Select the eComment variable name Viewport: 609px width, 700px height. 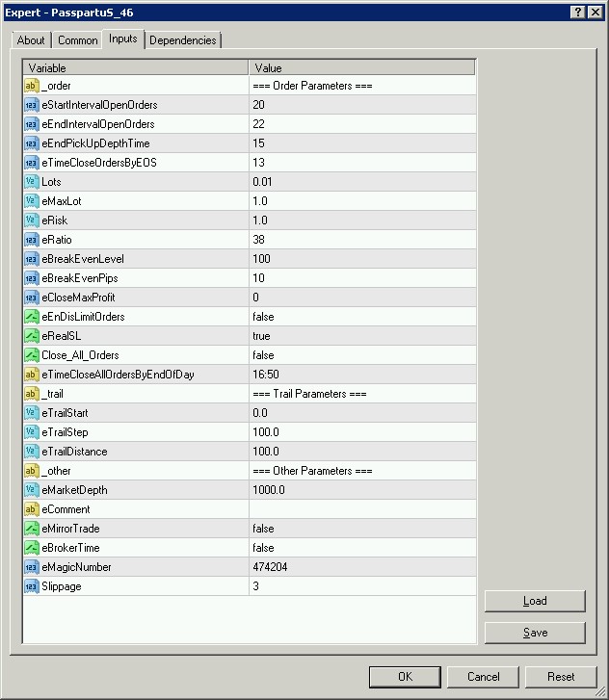pos(66,509)
